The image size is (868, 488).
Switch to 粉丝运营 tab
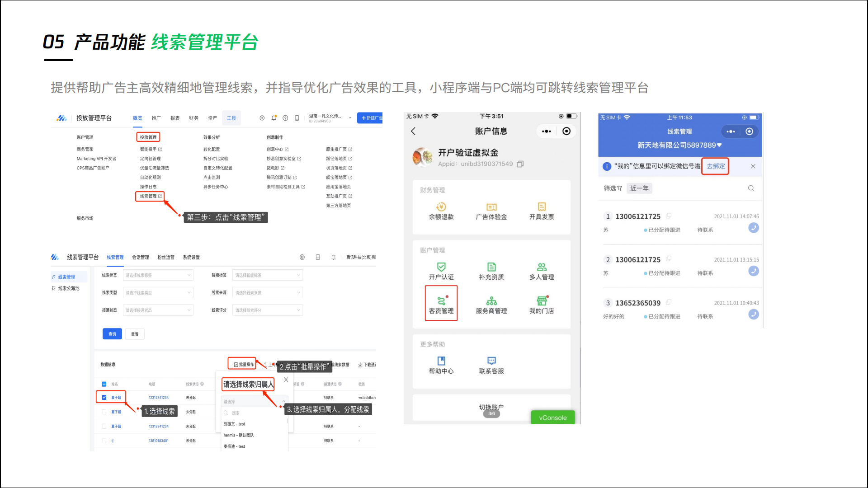tap(166, 257)
